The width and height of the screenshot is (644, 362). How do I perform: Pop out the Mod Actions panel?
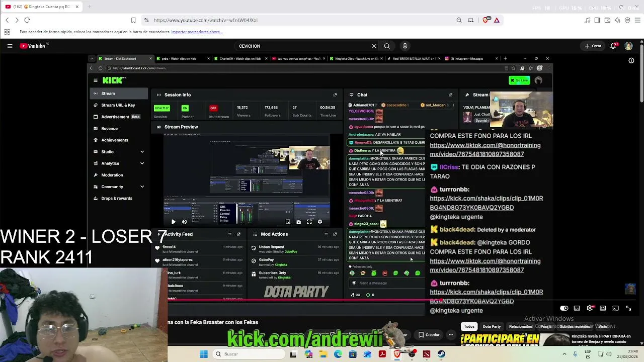335,234
